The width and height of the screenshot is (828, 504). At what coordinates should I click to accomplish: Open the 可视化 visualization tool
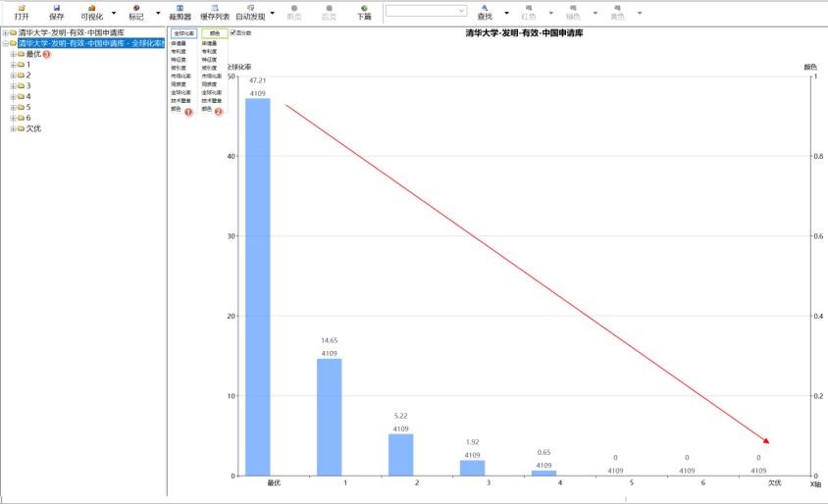click(x=91, y=12)
